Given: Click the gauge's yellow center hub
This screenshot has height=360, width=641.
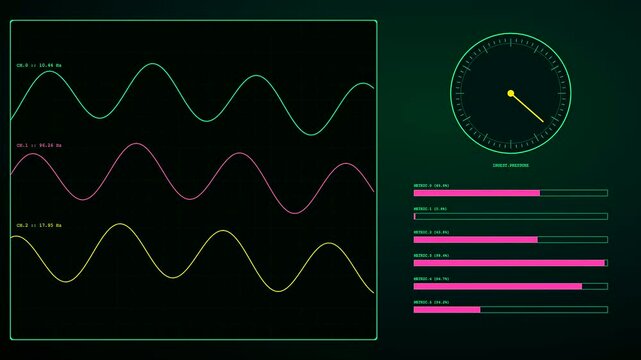Looking at the screenshot, I should pyautogui.click(x=511, y=93).
